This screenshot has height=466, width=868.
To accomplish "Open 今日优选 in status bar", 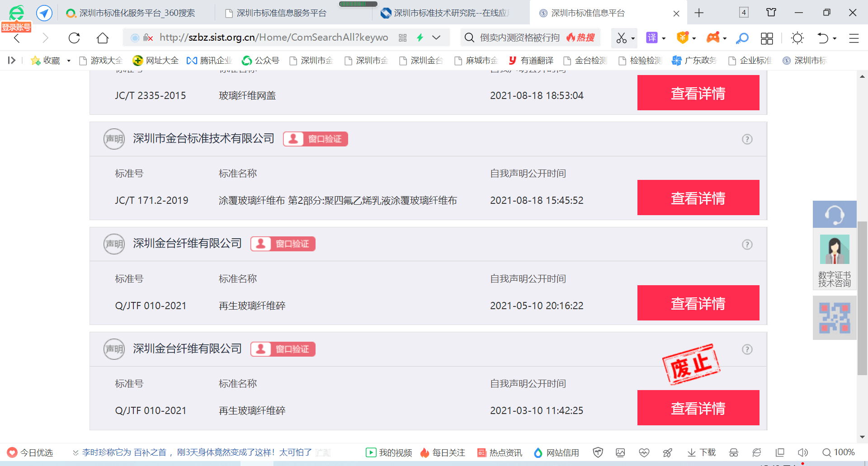I will pyautogui.click(x=30, y=452).
